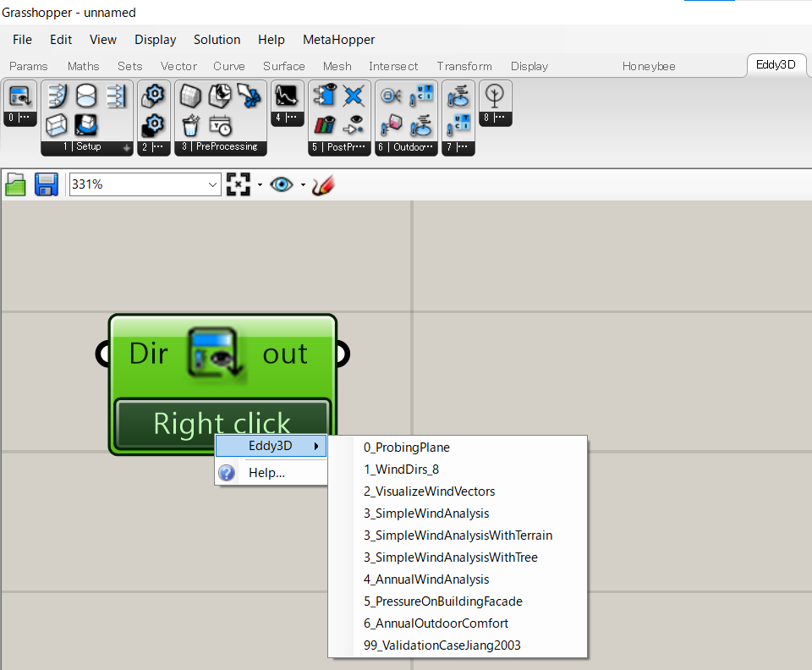Click the calendar clock icon in PreProcessing

coord(220,125)
